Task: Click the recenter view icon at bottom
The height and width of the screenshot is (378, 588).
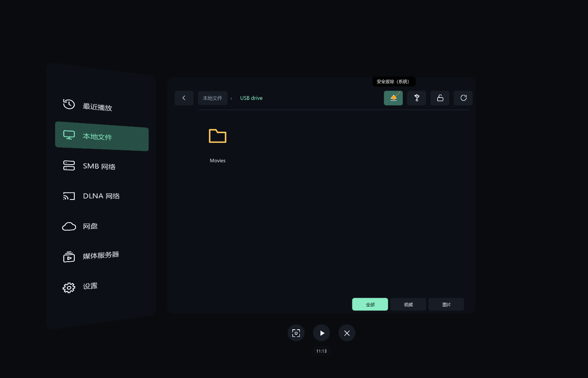Action: [296, 333]
